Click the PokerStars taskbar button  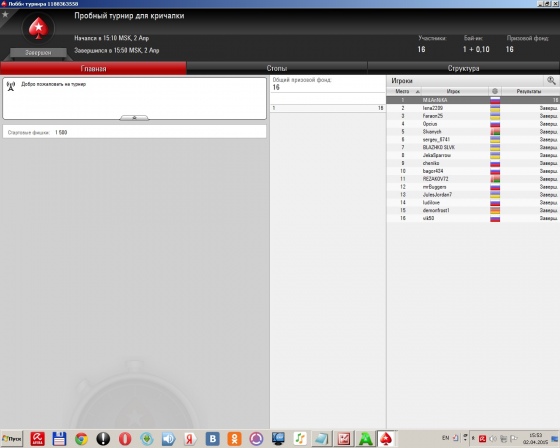click(386, 439)
